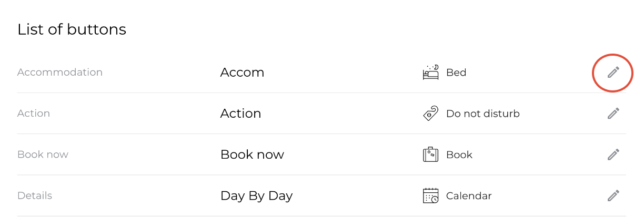Open editing for Book now row
The height and width of the screenshot is (217, 644).
[x=613, y=154]
